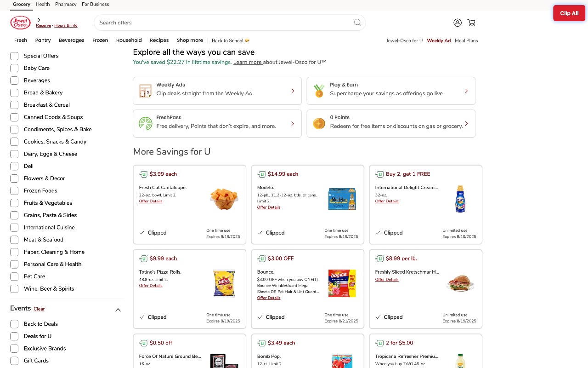588x368 pixels.
Task: Check the Baby Care category checkbox
Action: point(14,68)
